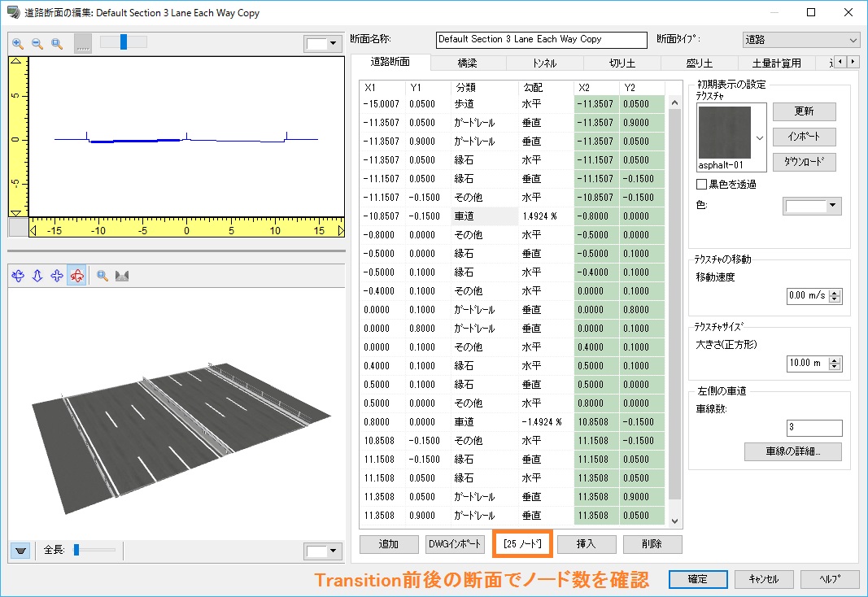Screen dimensions: 868x597
Task: Select the red orbit tool in 3D toolbar
Action: pos(76,276)
